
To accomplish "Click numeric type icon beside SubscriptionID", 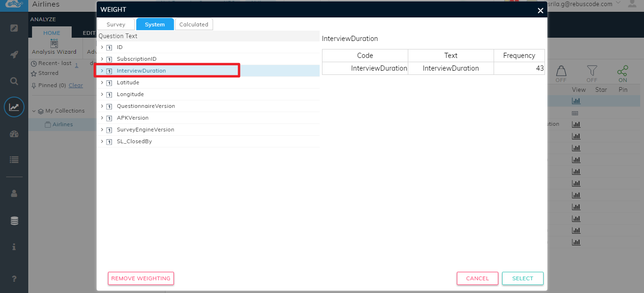I will 109,59.
